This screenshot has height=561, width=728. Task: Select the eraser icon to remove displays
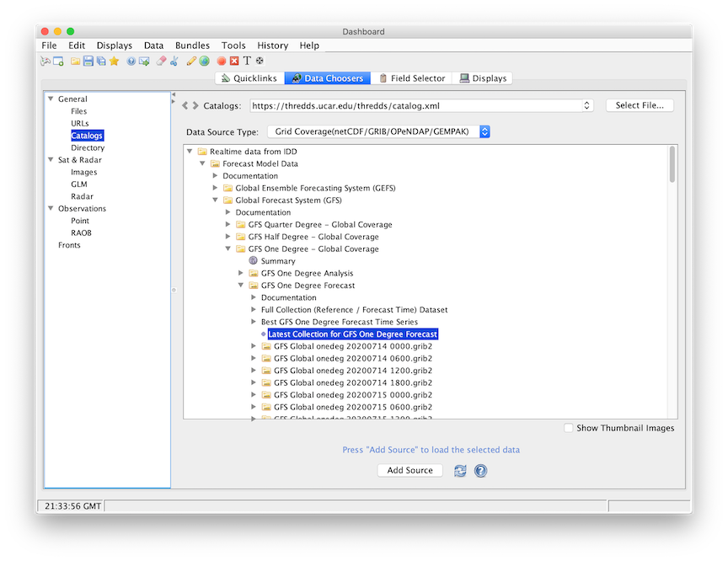159,61
